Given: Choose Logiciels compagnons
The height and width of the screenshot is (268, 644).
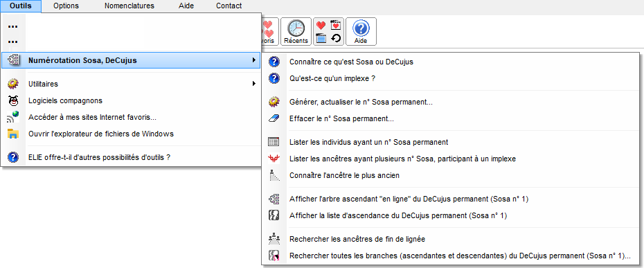Looking at the screenshot, I should point(131,100).
